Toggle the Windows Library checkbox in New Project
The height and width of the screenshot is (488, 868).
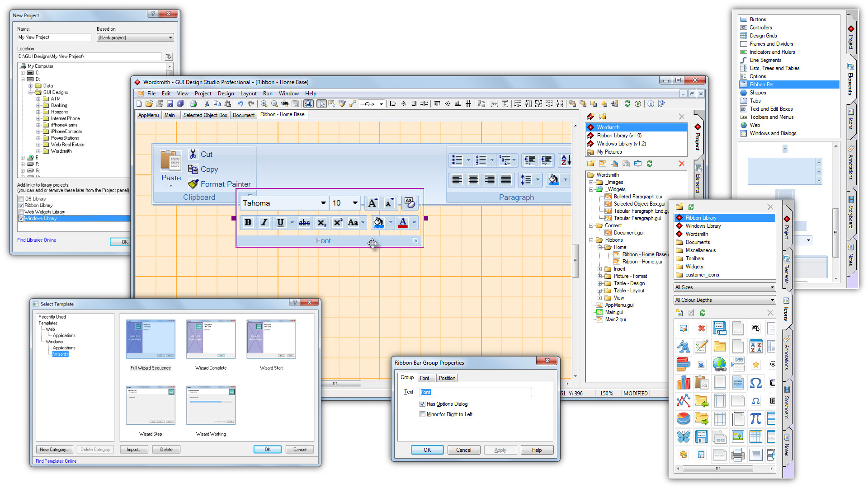[21, 219]
